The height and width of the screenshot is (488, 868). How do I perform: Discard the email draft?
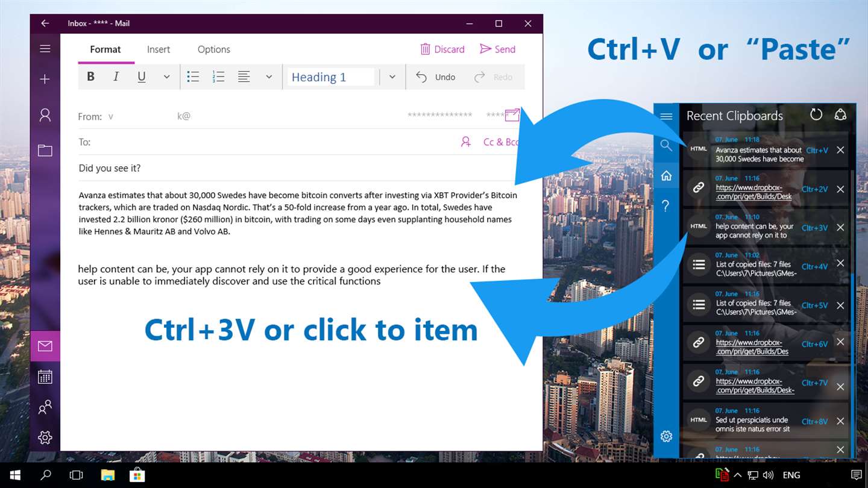point(442,49)
